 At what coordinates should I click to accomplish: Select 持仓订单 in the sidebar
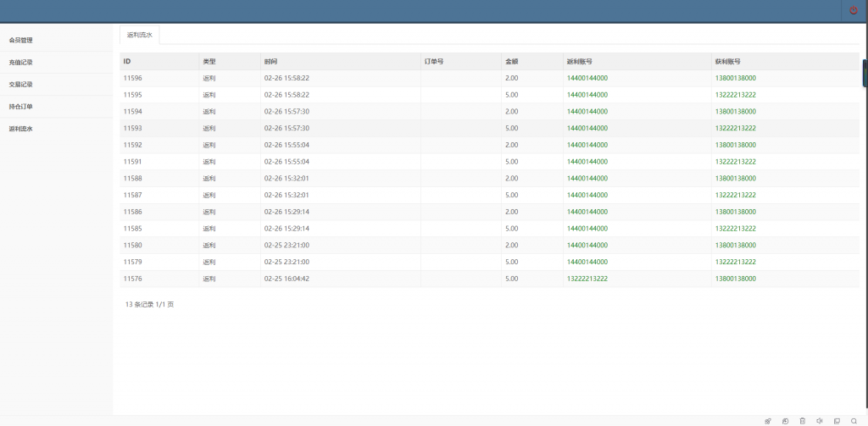(20, 107)
